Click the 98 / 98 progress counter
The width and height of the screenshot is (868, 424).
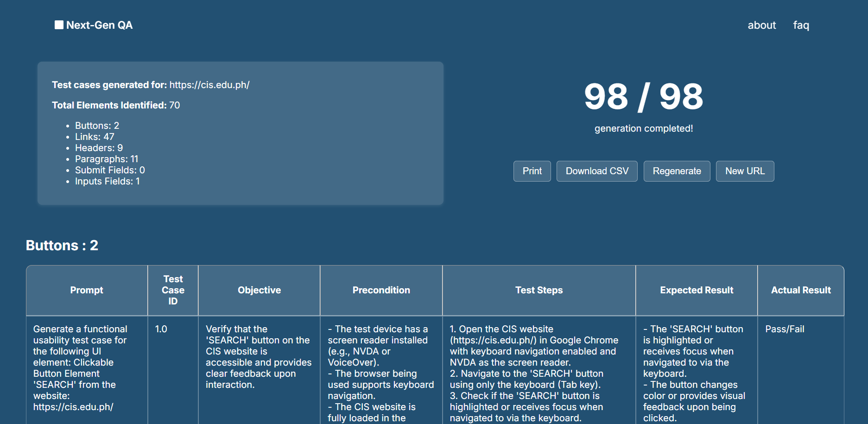pyautogui.click(x=643, y=97)
